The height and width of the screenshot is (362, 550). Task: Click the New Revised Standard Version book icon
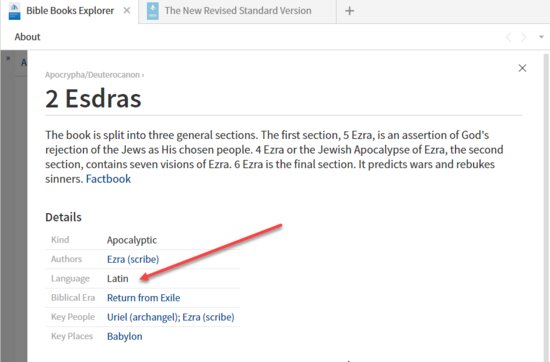(153, 11)
